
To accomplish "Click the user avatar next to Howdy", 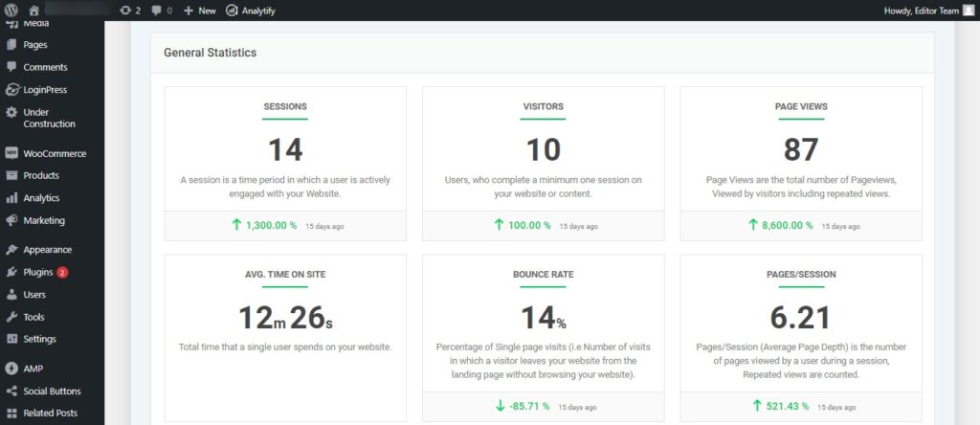I will coord(968,11).
